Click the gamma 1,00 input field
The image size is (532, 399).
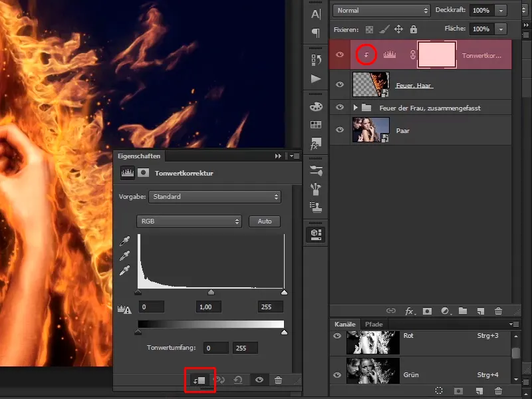coord(209,307)
